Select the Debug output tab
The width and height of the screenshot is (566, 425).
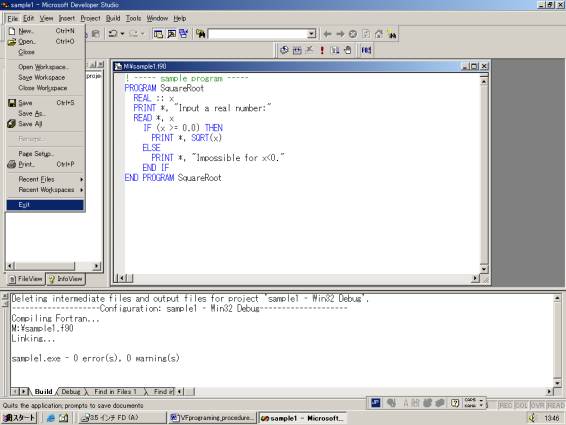pos(71,391)
